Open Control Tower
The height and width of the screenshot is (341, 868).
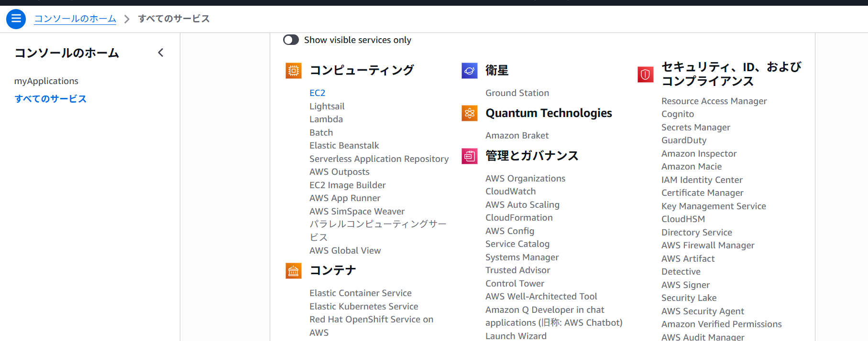point(515,284)
